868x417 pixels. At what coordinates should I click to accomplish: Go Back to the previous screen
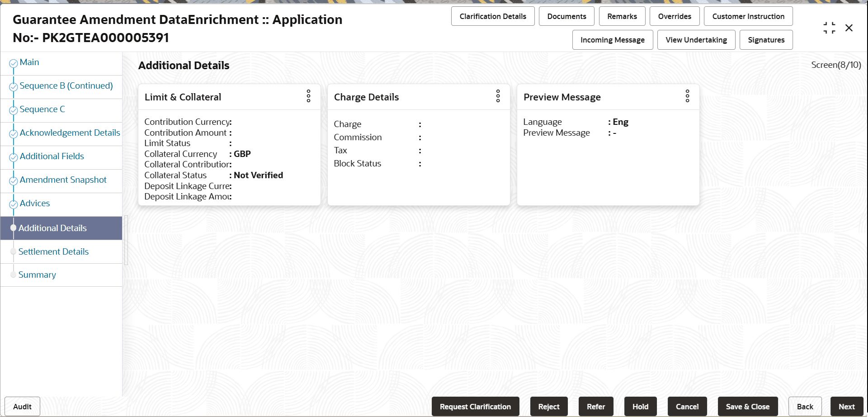(x=805, y=407)
